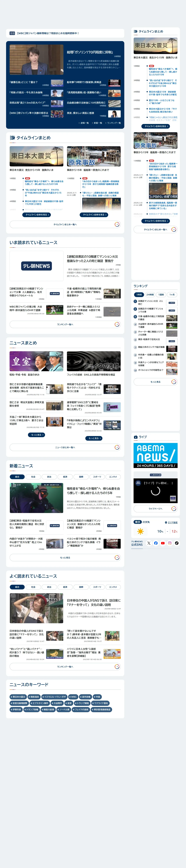Open ニュースまとめ一覧へ button
This screenshot has width=186, height=868.
[x=65, y=447]
